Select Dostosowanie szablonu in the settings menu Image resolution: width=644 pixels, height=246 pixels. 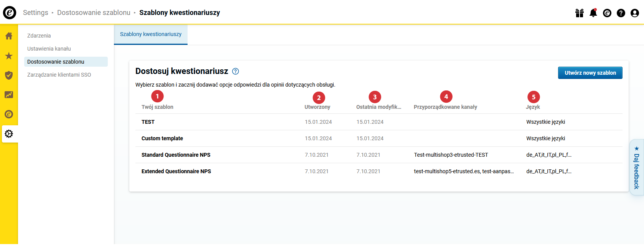point(66,62)
